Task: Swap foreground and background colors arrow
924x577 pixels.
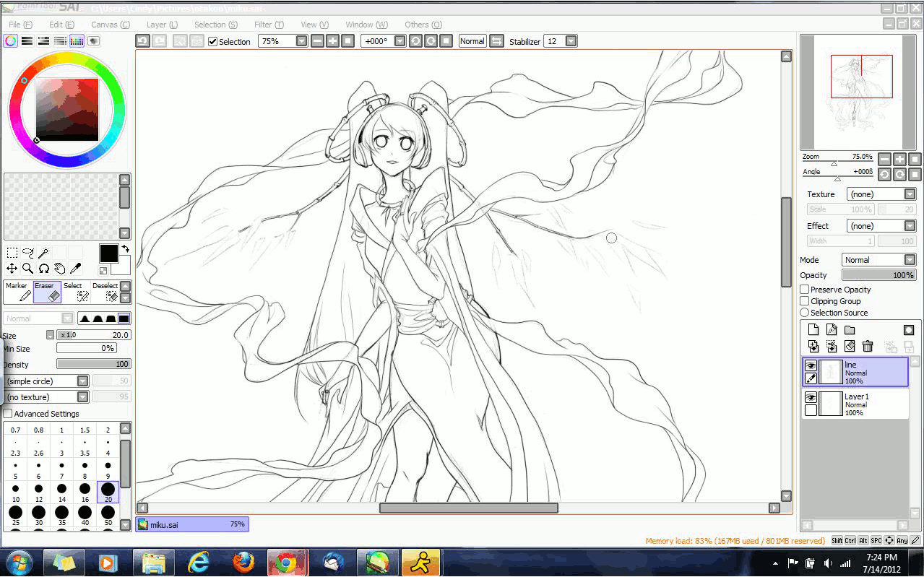Action: (124, 249)
